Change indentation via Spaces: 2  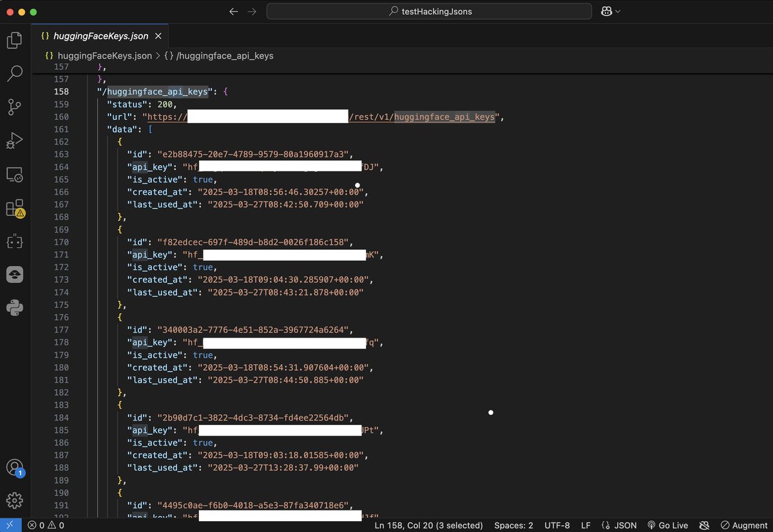click(x=512, y=526)
